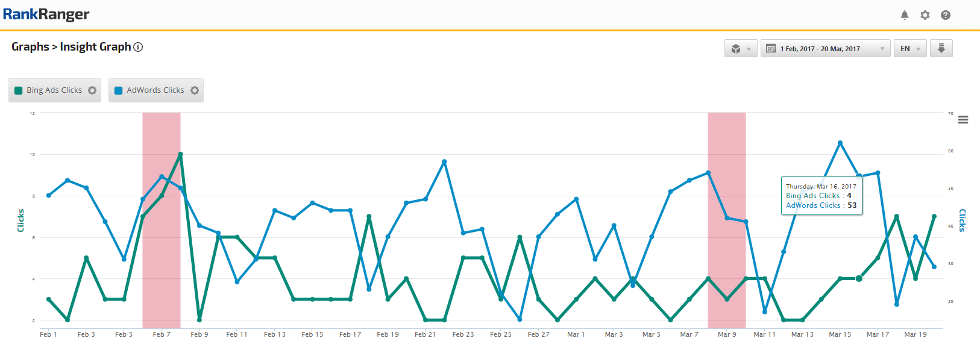Click the Insight Graph breadcrumb title
Viewport: 980px width, 350px height.
[95, 47]
